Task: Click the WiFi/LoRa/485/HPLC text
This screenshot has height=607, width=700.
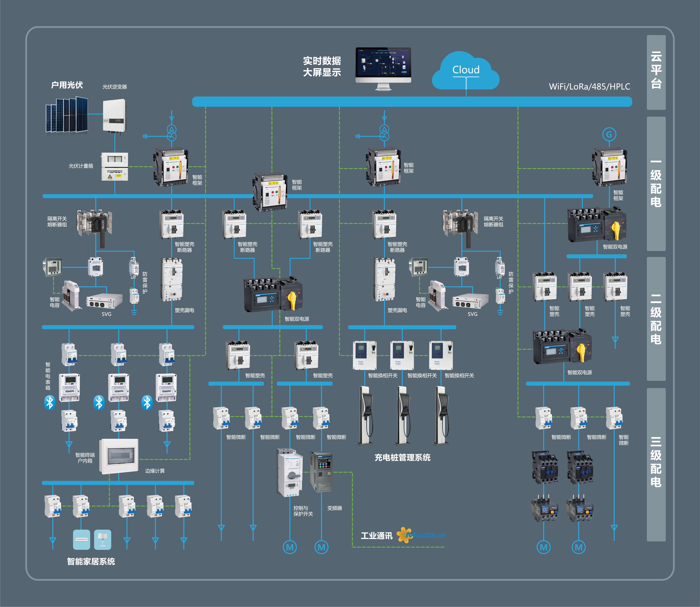Action: pos(589,87)
